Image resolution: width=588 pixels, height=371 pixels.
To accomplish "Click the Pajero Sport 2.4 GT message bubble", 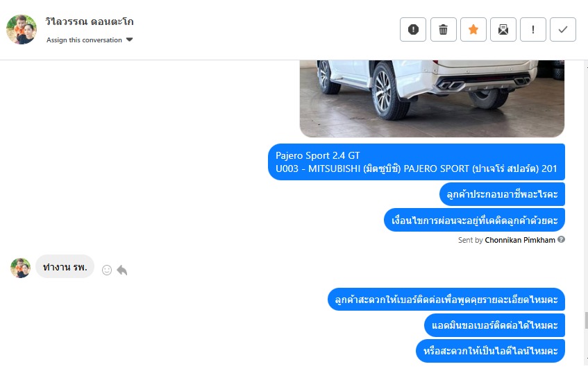I will coord(417,162).
